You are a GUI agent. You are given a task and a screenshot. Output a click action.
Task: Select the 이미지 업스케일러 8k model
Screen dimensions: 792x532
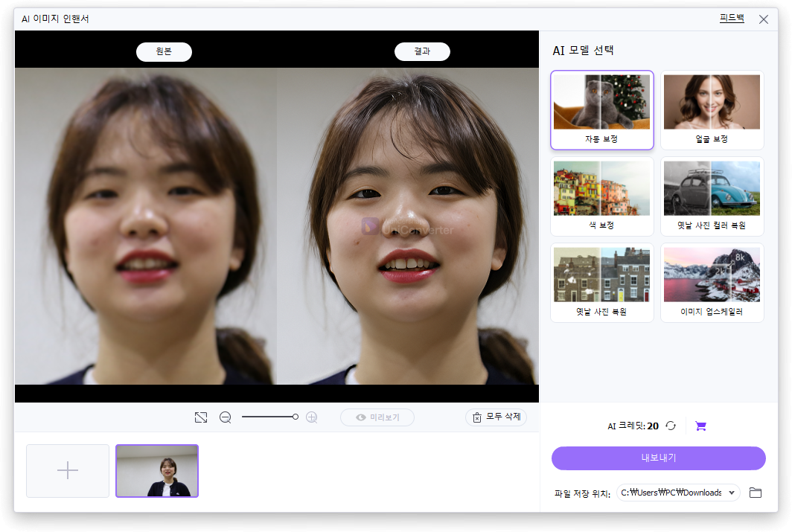click(x=712, y=283)
